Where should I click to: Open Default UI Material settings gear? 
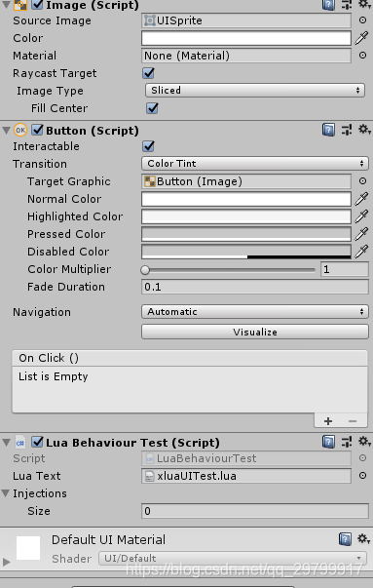pyautogui.click(x=363, y=539)
